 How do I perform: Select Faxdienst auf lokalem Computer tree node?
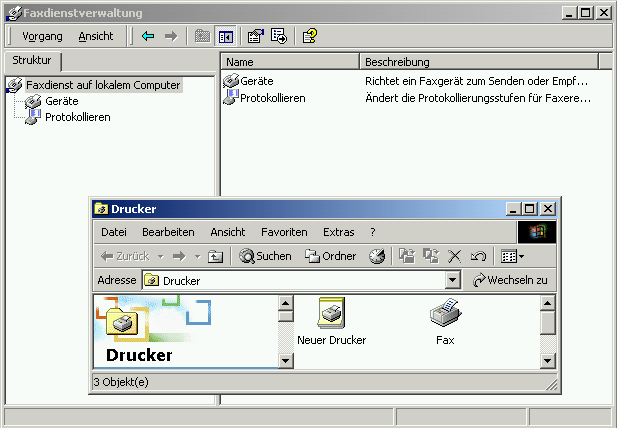point(103,85)
